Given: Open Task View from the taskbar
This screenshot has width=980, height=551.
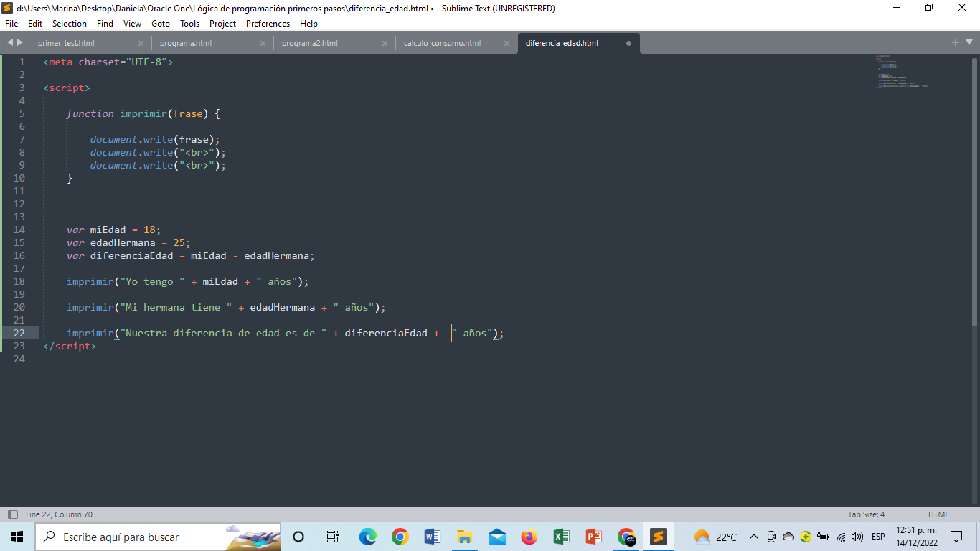Looking at the screenshot, I should coord(332,537).
